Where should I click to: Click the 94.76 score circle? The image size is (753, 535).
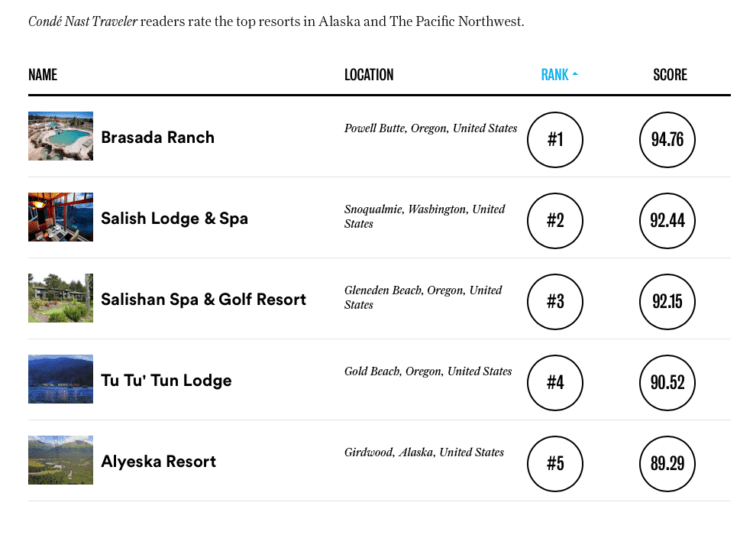pyautogui.click(x=667, y=139)
